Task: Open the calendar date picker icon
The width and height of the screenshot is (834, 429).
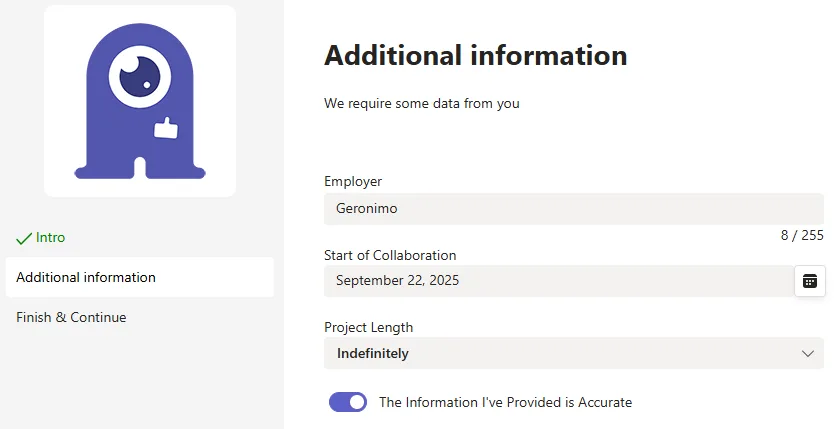Action: click(810, 281)
